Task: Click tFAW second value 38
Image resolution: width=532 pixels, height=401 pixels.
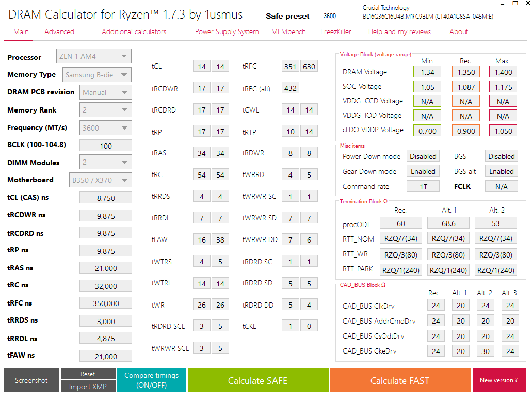Action: [220, 240]
